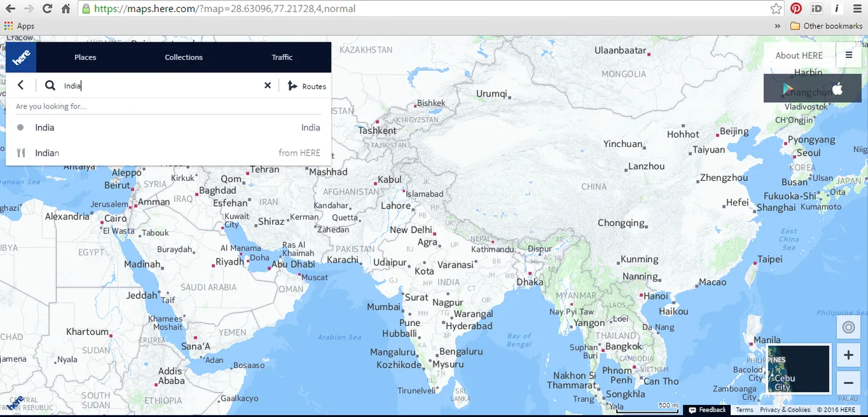
Task: Click the Hyderabad label on the map
Action: point(469,326)
